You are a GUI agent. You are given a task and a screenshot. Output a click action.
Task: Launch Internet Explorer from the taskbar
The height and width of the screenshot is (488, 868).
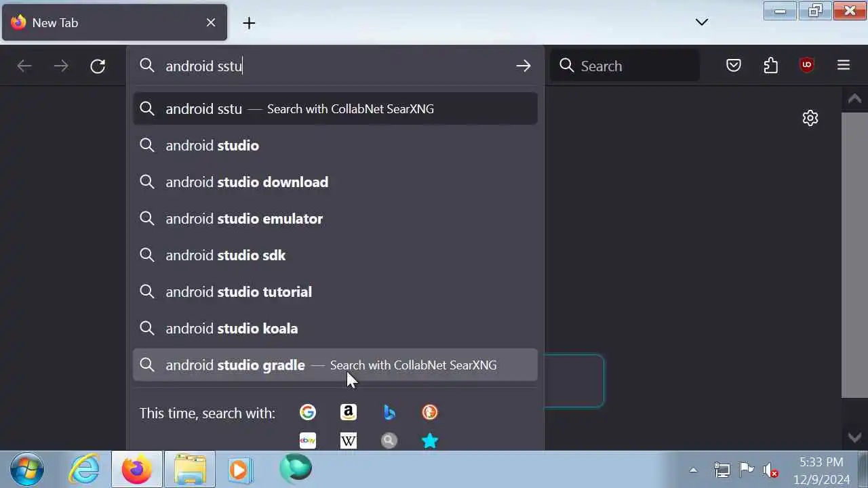tap(85, 469)
